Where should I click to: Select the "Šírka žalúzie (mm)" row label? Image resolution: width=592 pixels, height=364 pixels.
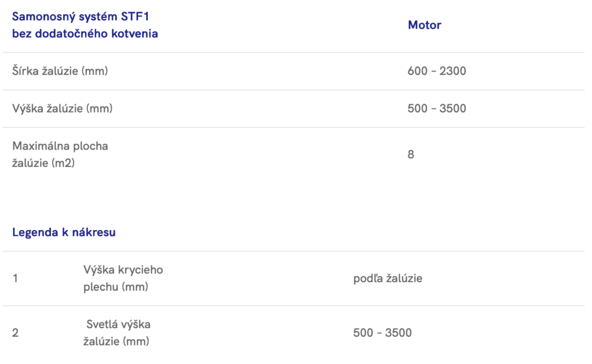[x=60, y=71]
